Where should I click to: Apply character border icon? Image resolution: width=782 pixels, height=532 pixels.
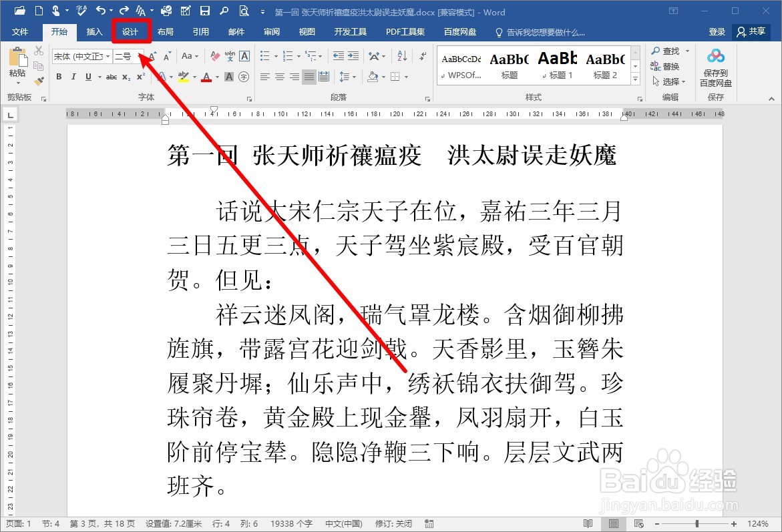[244, 56]
